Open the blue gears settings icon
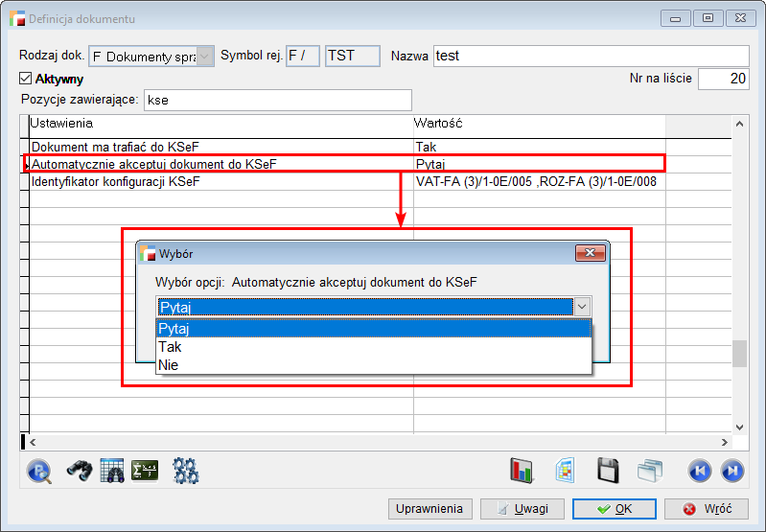This screenshot has width=766, height=532. coord(185,471)
